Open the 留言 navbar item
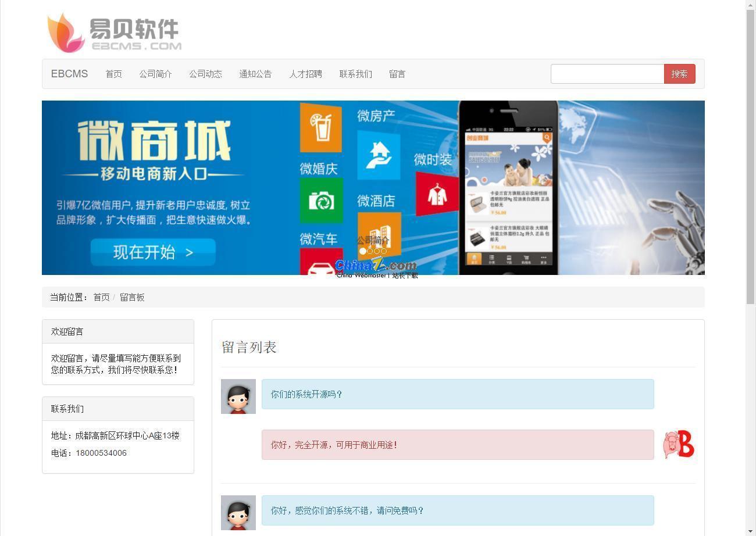The image size is (756, 536). pos(397,74)
